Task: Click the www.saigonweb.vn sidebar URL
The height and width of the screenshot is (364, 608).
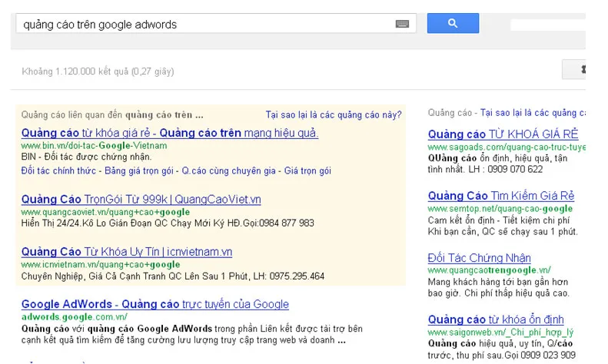Action: 500,333
